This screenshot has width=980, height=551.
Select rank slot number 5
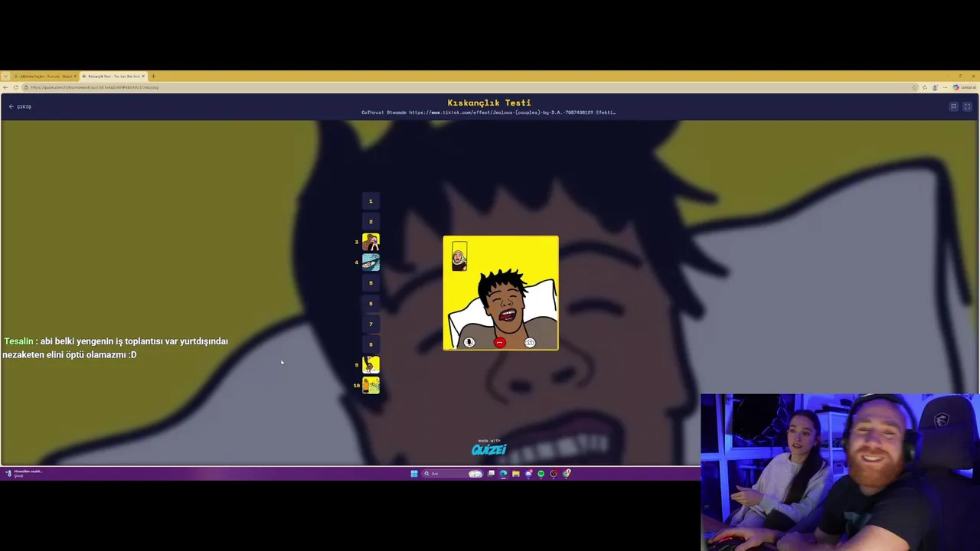[371, 283]
